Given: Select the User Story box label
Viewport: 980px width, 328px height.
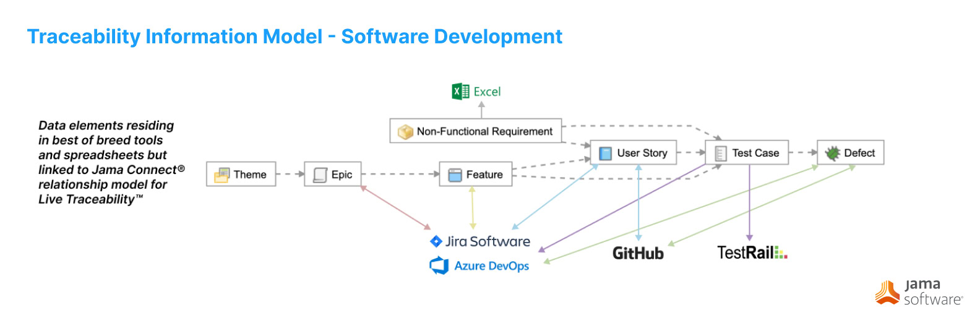Looking at the screenshot, I should coord(642,153).
